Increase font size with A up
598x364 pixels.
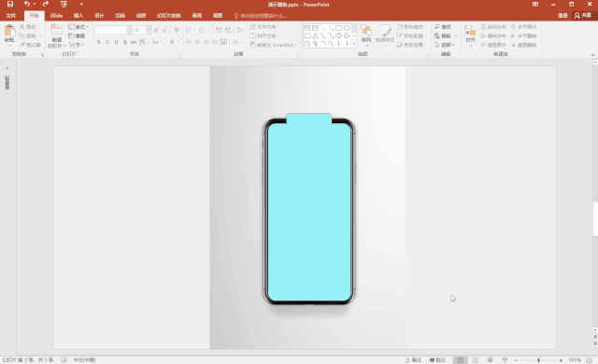point(156,30)
